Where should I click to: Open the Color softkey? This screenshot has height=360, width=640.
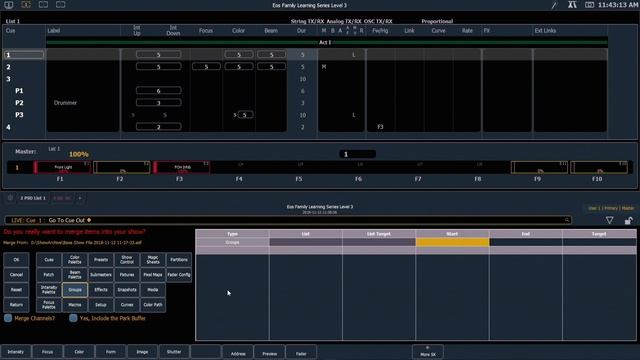79,352
